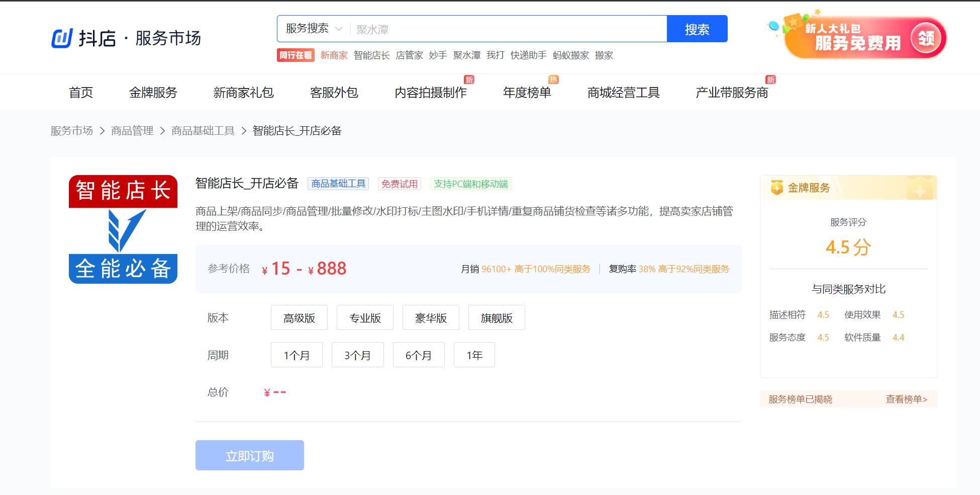980x495 pixels.
Task: Choose the 6个月 subscription period
Action: pyautogui.click(x=419, y=355)
